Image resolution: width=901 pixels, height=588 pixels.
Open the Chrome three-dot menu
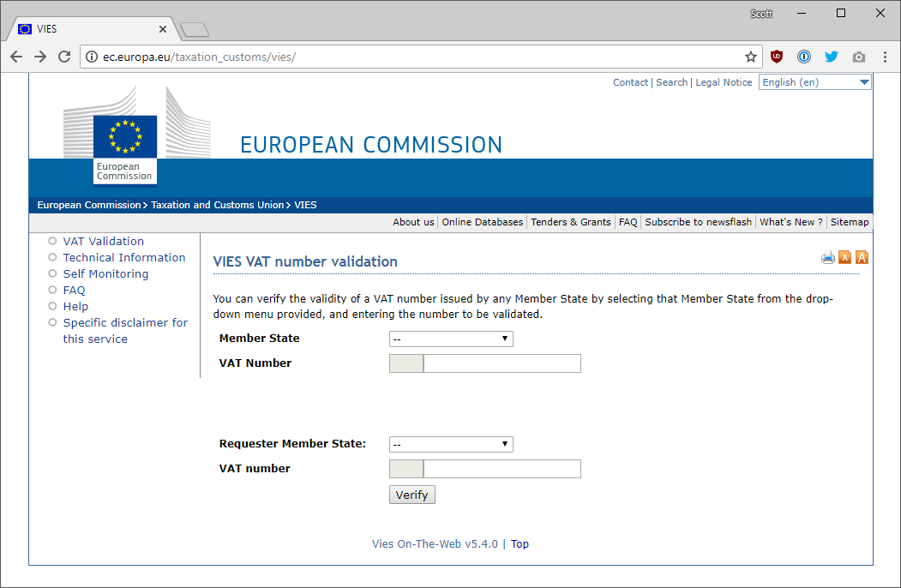click(883, 57)
